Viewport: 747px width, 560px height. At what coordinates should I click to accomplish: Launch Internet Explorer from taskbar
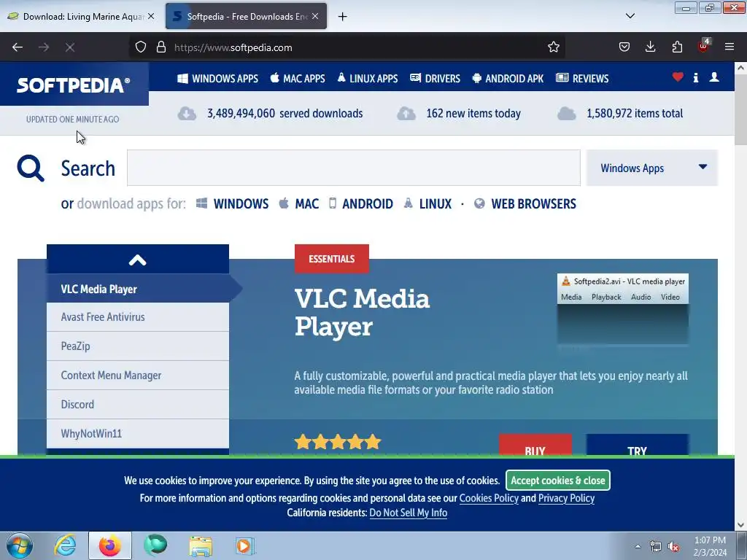tap(65, 545)
